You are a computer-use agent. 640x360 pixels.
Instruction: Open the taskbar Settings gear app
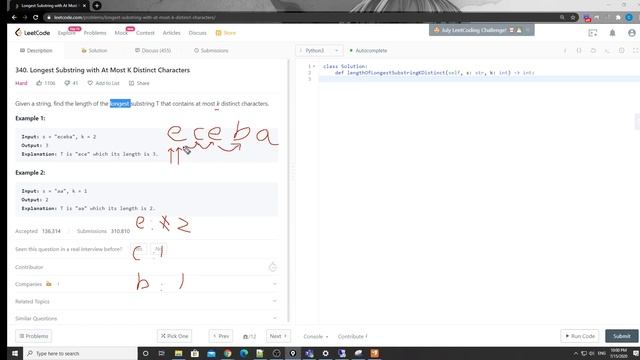pos(325,353)
